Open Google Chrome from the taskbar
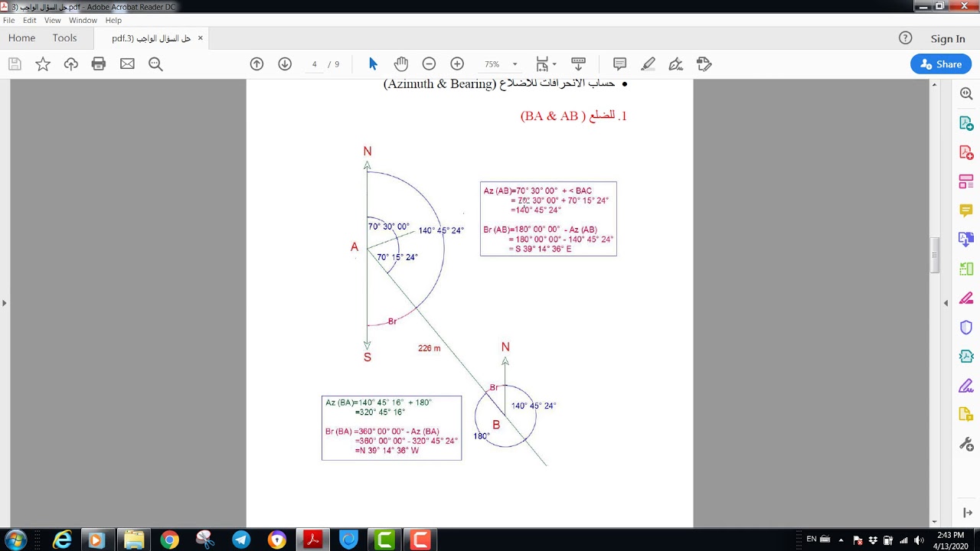 pyautogui.click(x=169, y=540)
